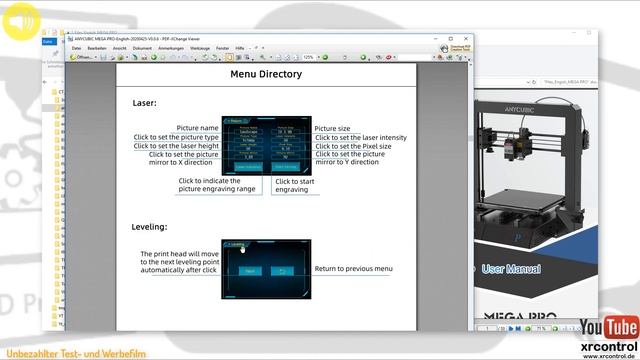Click the red oval icon in toolbar
Viewport: 640px width, 360px height.
389,57
